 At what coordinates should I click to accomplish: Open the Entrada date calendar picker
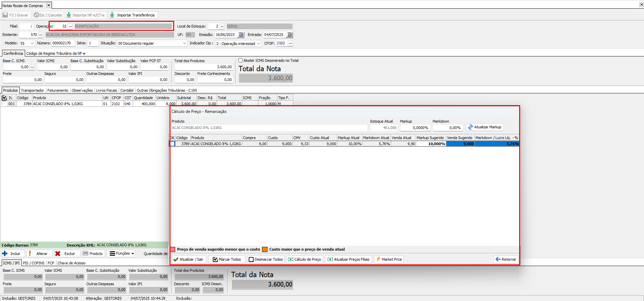(x=290, y=35)
